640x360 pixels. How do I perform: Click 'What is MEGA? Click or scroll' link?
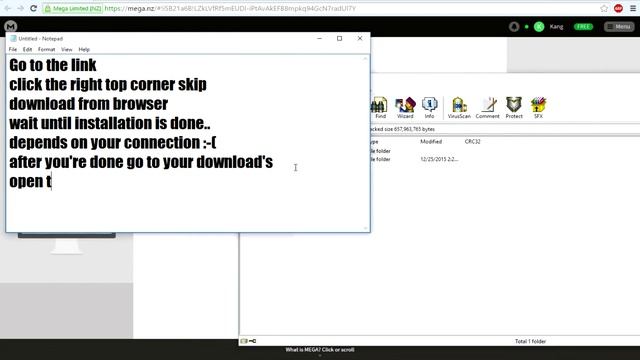[x=320, y=350]
